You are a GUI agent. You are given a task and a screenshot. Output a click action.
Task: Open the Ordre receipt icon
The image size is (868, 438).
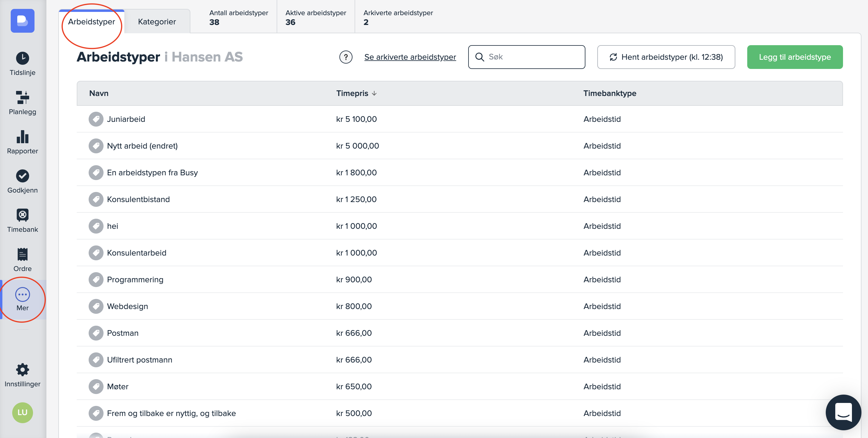pyautogui.click(x=22, y=254)
